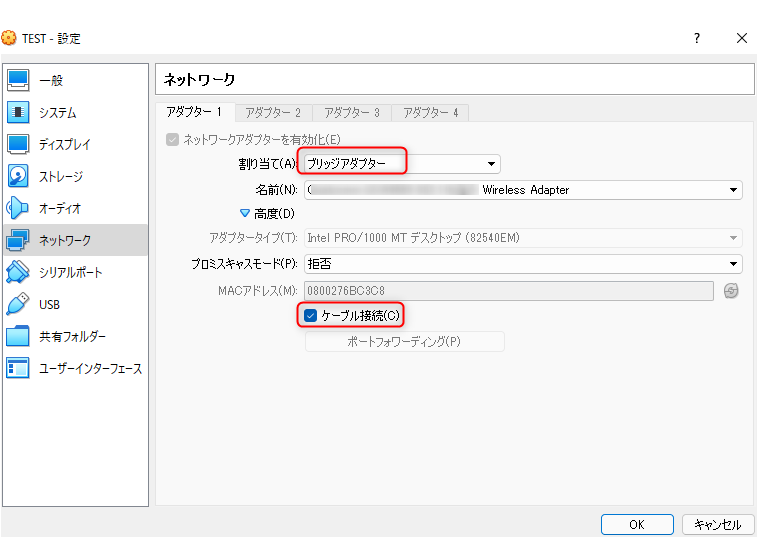Switch to the アダプター 1 tab

coord(195,112)
